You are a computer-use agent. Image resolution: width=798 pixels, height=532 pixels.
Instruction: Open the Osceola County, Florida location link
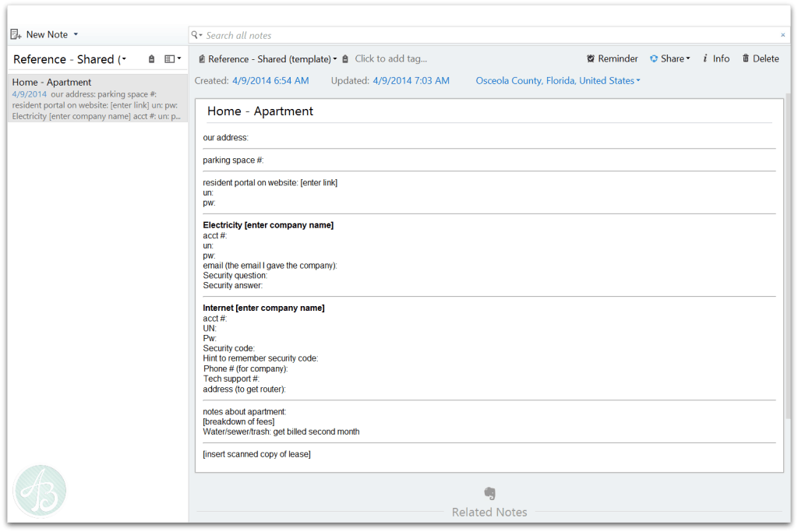[558, 80]
